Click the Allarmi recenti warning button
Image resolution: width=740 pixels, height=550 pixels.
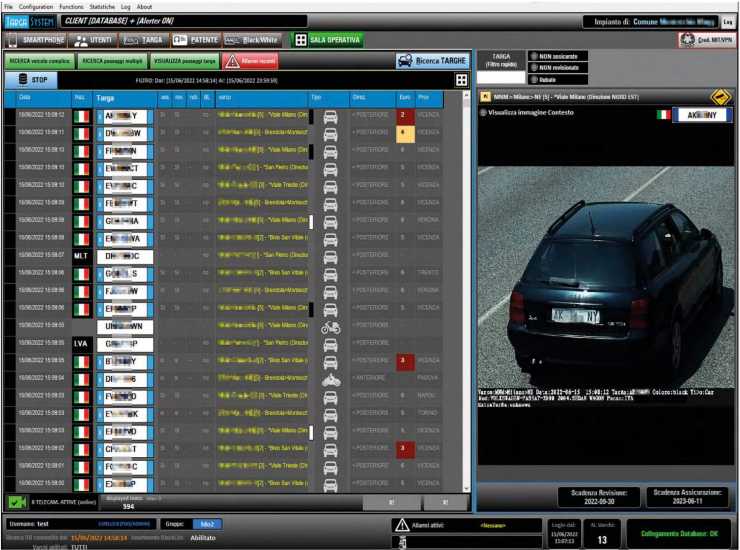pyautogui.click(x=250, y=61)
